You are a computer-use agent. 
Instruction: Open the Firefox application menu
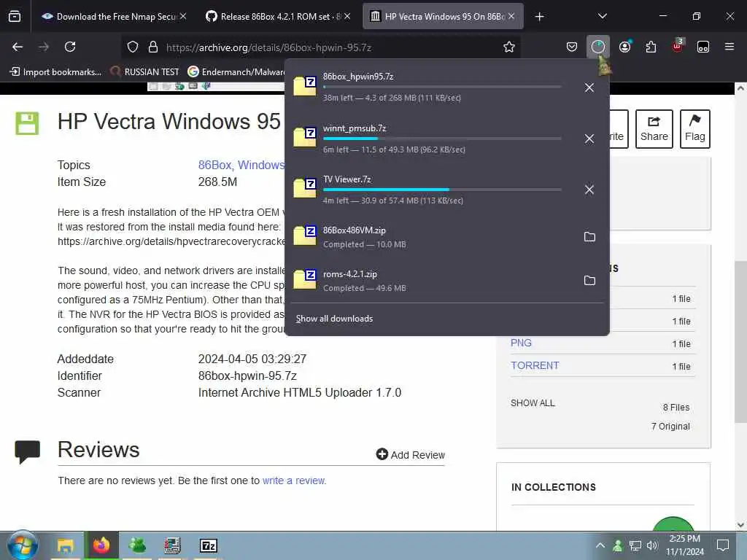[729, 47]
